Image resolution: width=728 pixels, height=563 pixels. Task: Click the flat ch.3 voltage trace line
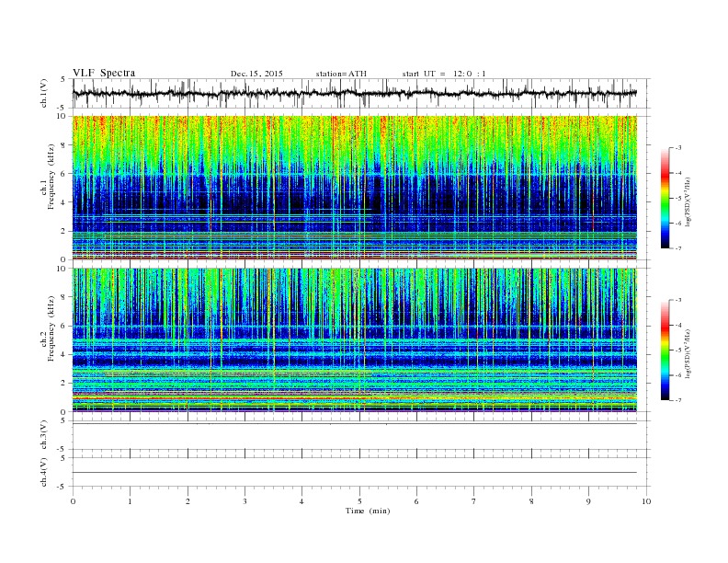coord(354,424)
